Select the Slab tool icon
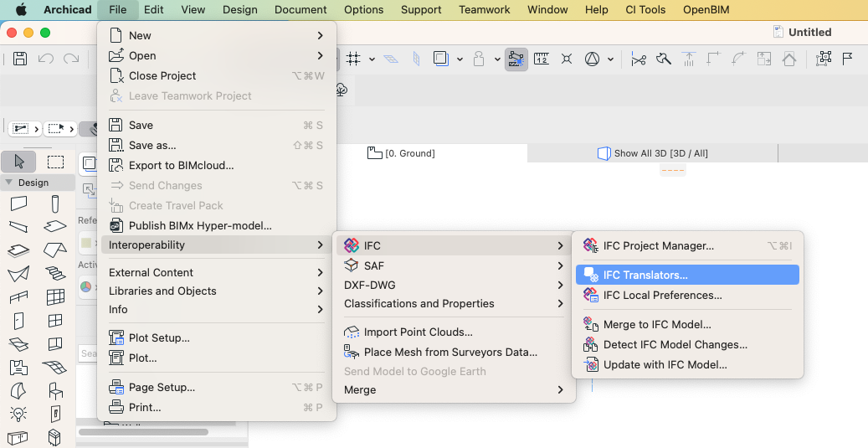868x448 pixels. [x=54, y=226]
